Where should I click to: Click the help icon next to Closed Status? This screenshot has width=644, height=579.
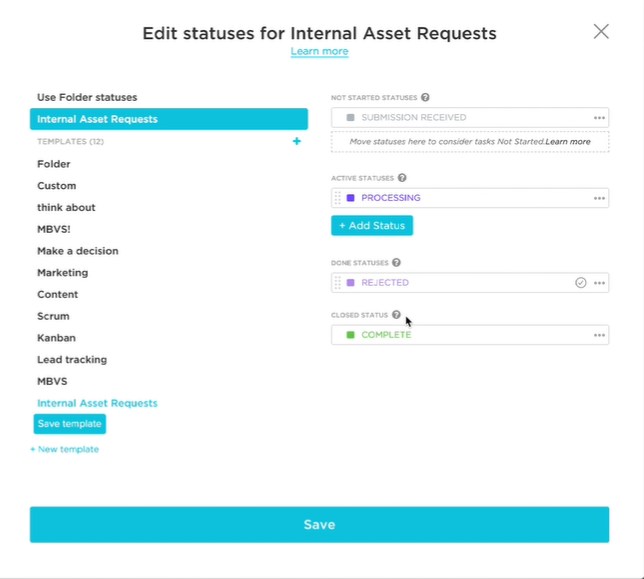pos(396,315)
